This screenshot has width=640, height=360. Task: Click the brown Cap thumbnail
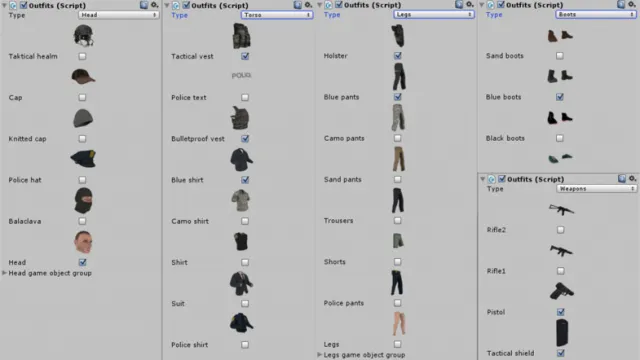point(83,76)
